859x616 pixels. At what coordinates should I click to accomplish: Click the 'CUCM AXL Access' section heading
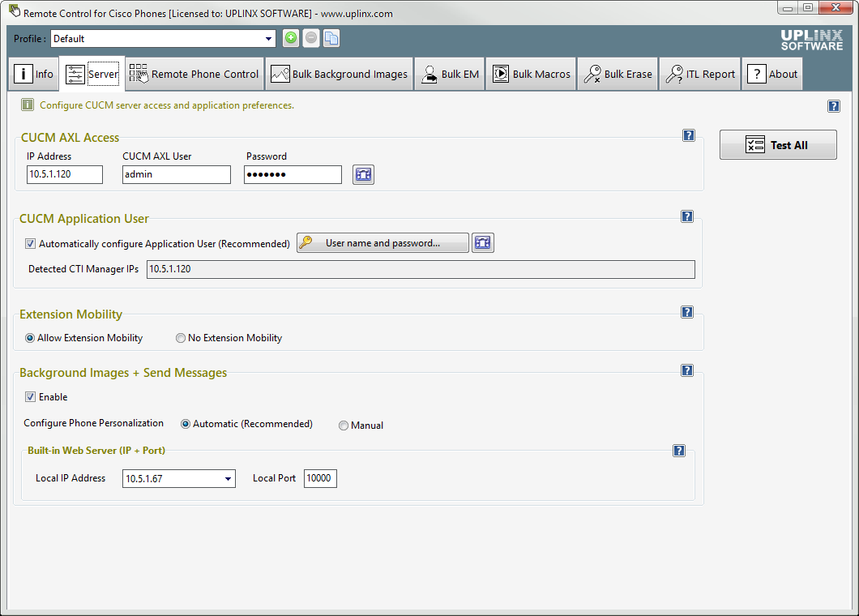click(x=71, y=138)
